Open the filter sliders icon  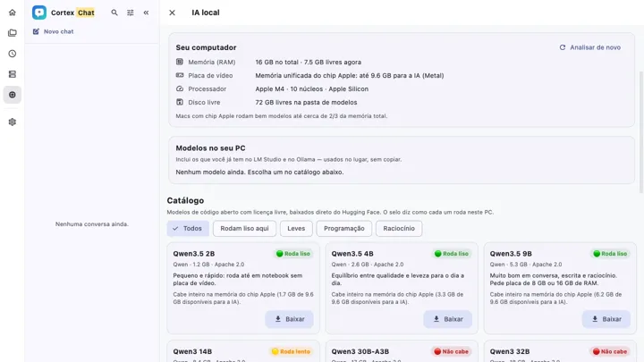pyautogui.click(x=131, y=13)
